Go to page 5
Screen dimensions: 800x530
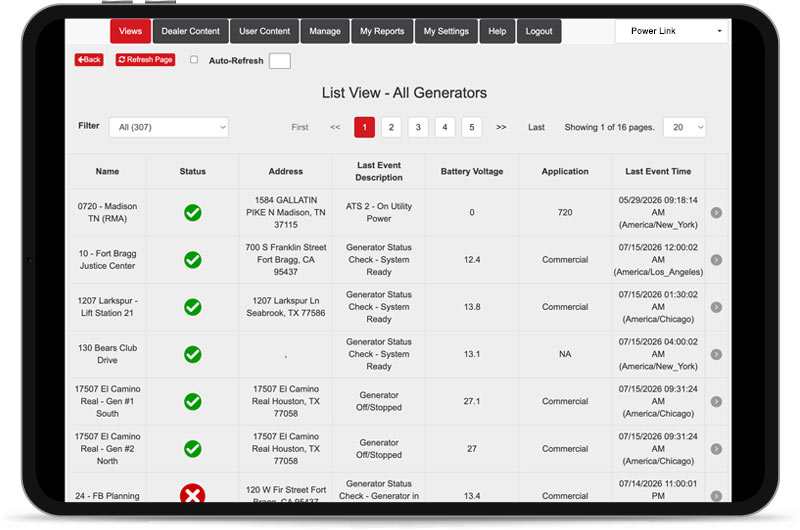click(471, 127)
